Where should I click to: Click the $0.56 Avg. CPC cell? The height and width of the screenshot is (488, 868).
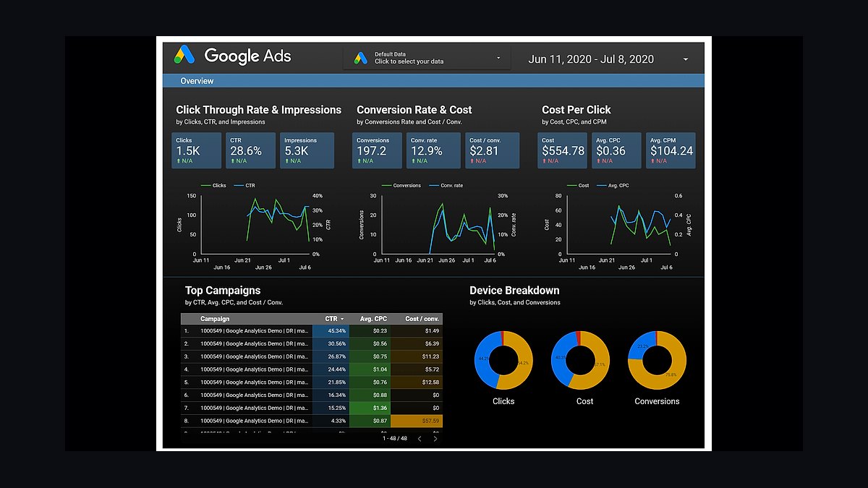(x=370, y=344)
